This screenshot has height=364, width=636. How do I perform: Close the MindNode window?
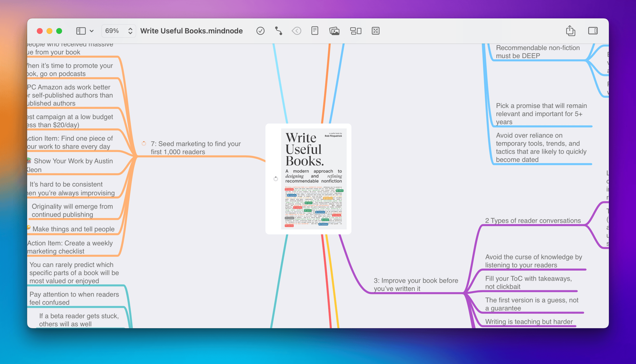pos(40,31)
